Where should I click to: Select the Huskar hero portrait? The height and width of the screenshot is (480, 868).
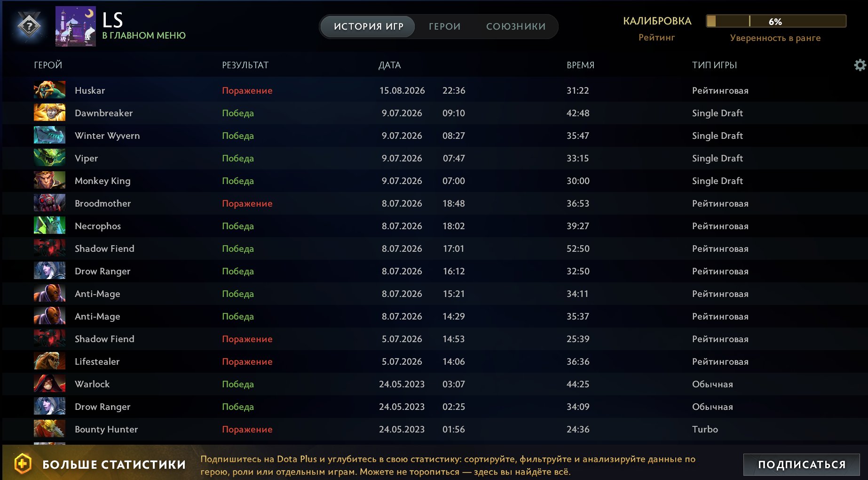tap(49, 90)
